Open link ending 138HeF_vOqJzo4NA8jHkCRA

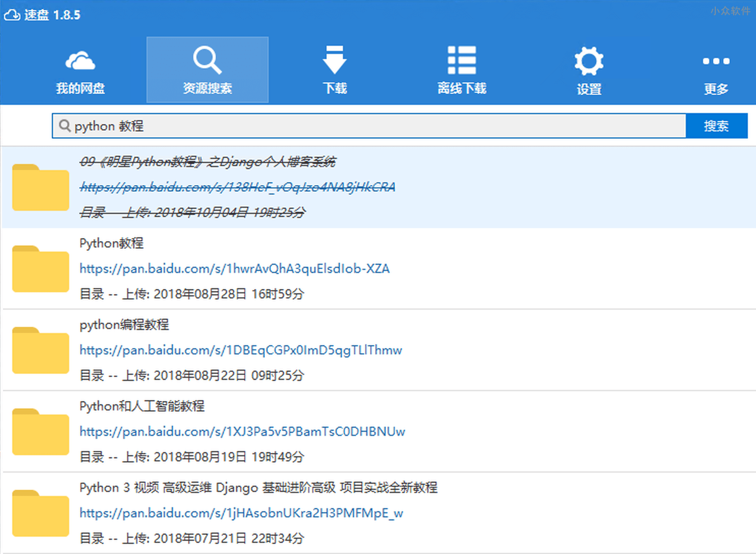click(x=238, y=187)
